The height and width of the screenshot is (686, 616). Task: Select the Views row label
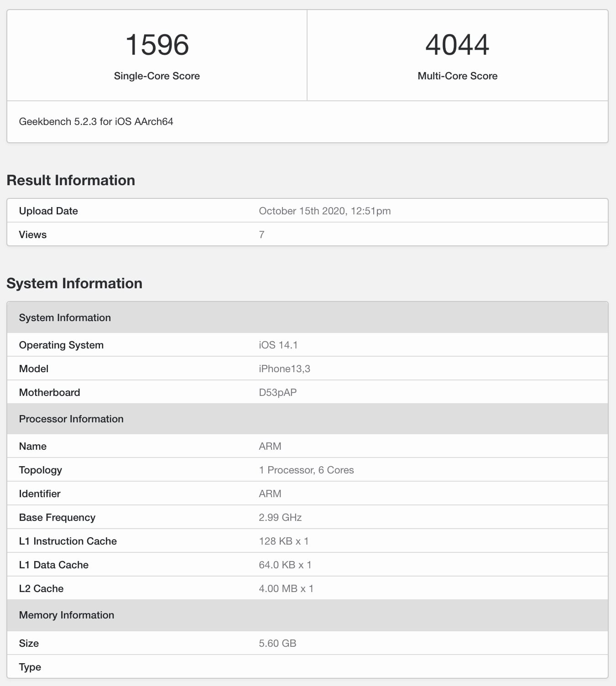coord(33,234)
